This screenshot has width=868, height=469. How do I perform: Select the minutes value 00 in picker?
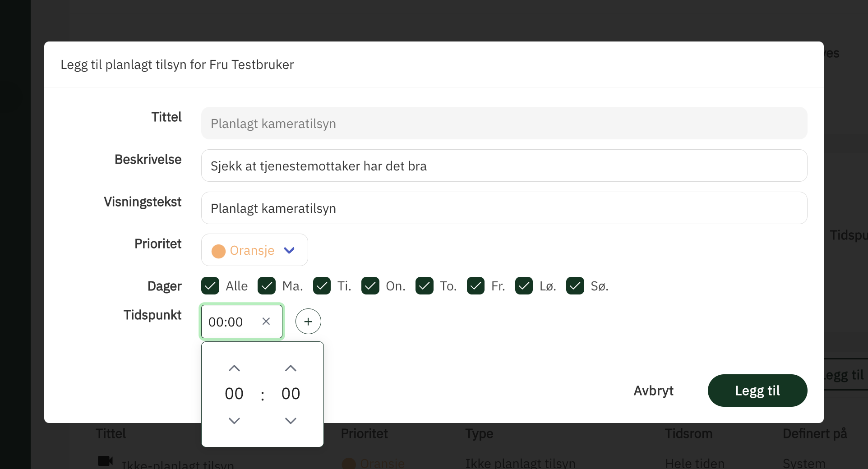[291, 394]
